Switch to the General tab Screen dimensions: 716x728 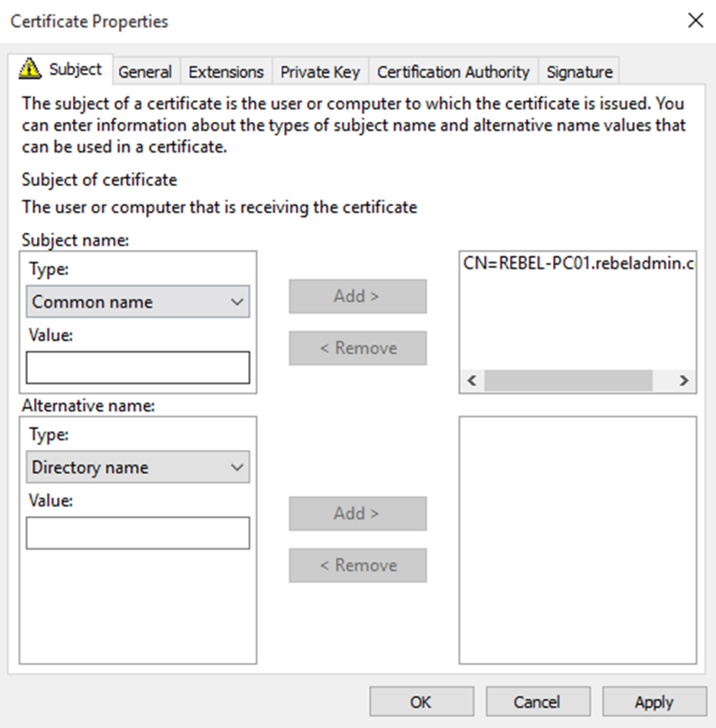pyautogui.click(x=145, y=72)
